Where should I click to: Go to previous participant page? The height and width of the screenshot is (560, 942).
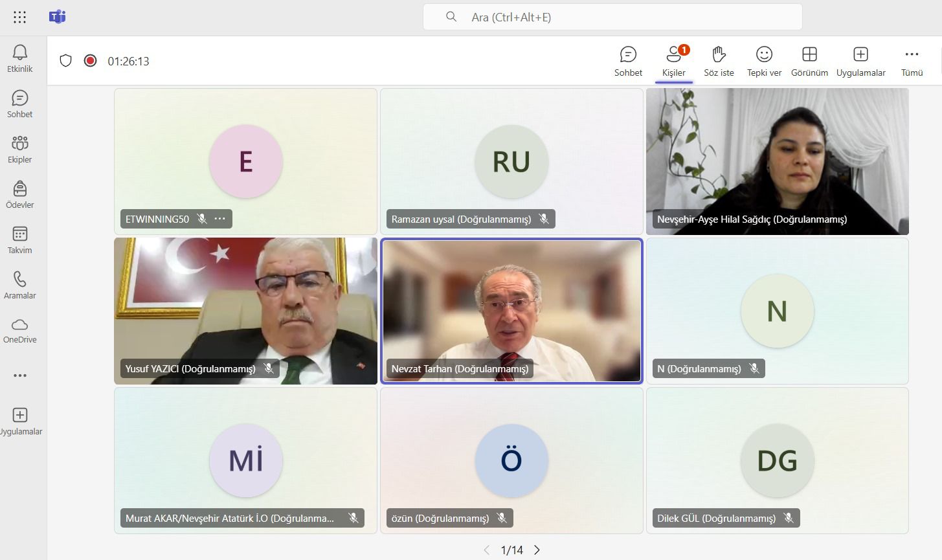pyautogui.click(x=487, y=550)
